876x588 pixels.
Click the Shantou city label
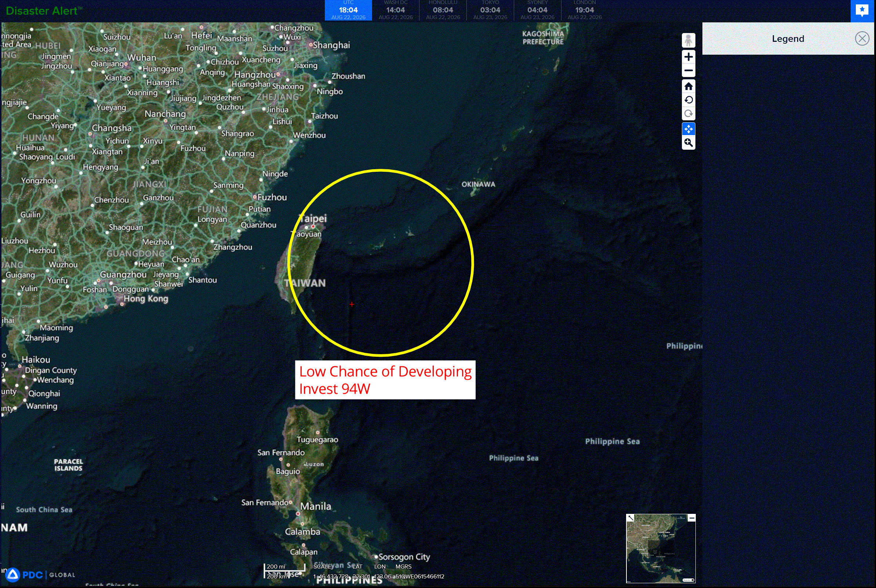[203, 280]
